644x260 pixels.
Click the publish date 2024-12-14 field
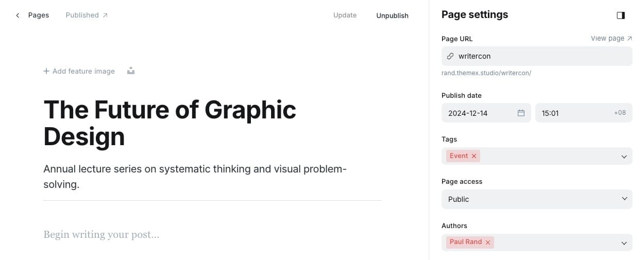pyautogui.click(x=477, y=113)
